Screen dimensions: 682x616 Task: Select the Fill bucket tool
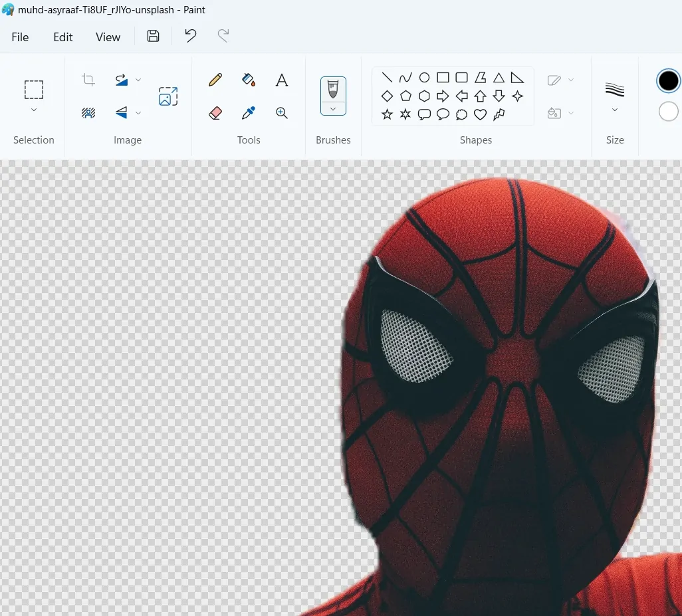[x=249, y=80]
